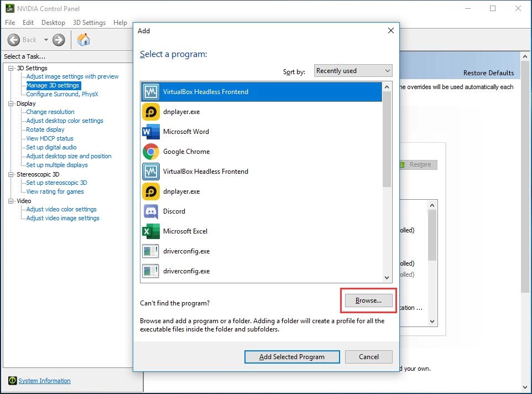The height and width of the screenshot is (394, 532).
Task: Select the Microsoft Excel icon
Action: click(150, 231)
